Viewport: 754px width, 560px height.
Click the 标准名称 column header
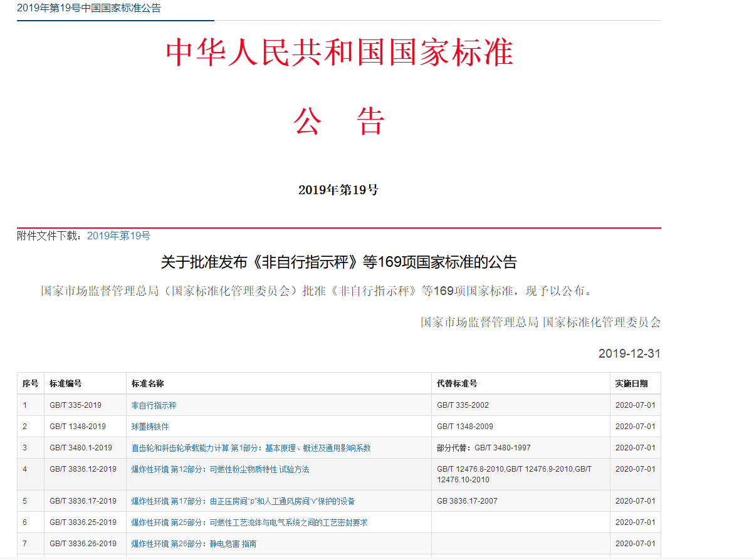click(148, 383)
